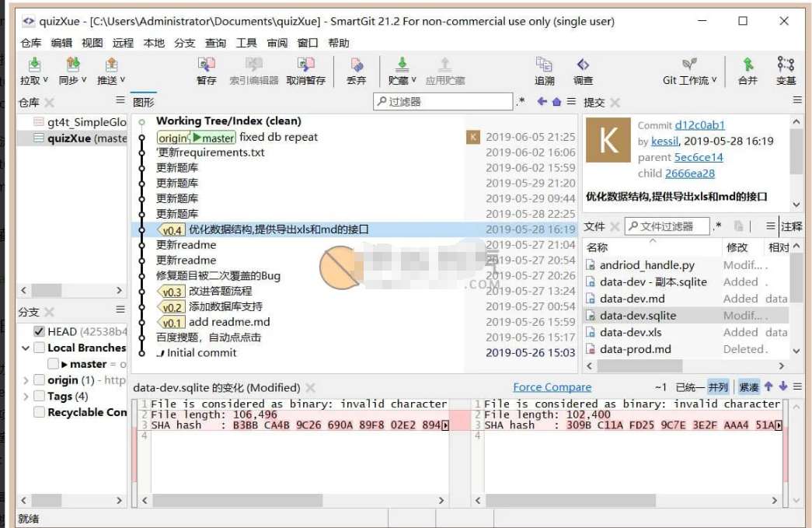Click the 文件过滤器 file filter field
812x528 pixels.
coord(667,226)
